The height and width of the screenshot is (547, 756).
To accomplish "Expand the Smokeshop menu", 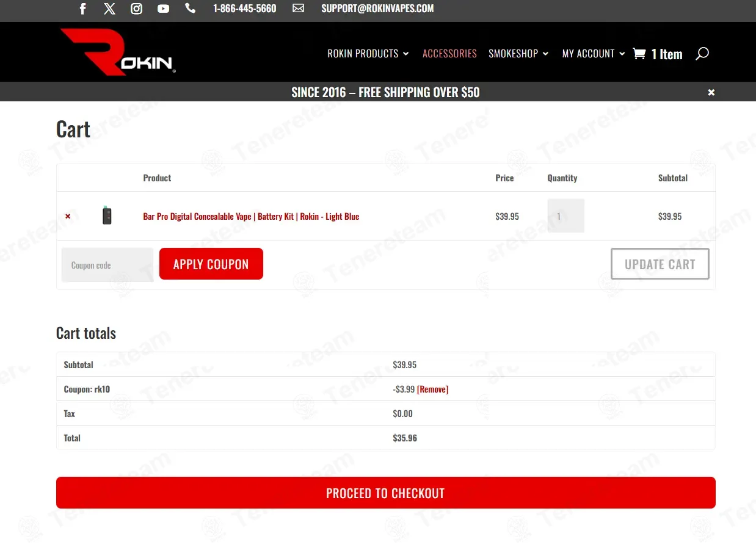I will pyautogui.click(x=518, y=54).
